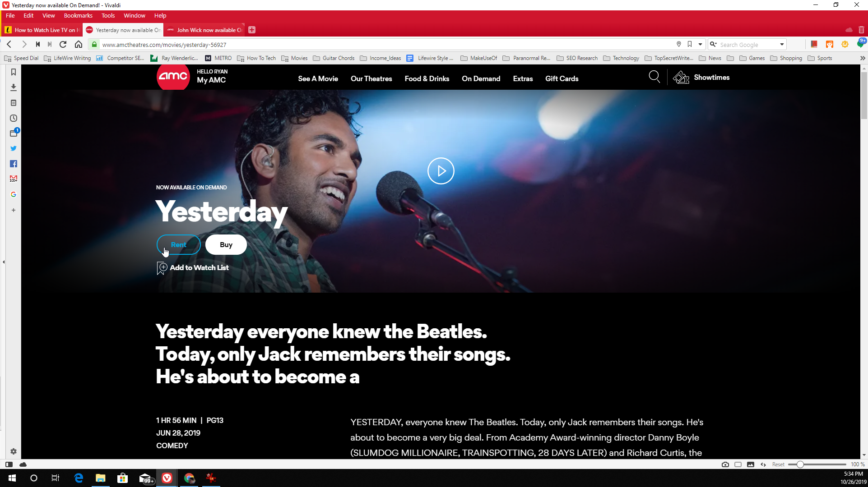Open the Shopping bookmark folder
The image size is (868, 487).
pyautogui.click(x=786, y=58)
